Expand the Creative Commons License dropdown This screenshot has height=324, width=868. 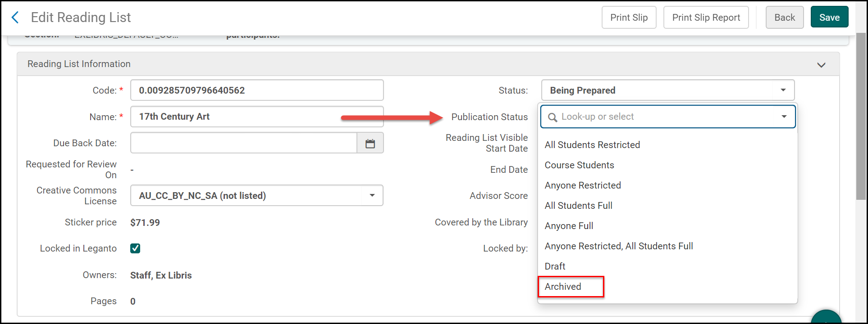[x=372, y=195]
